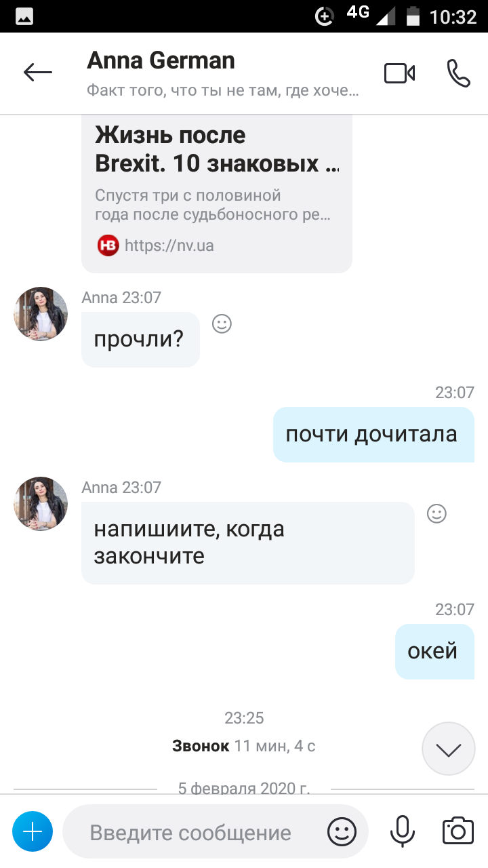Open the camera icon in bottom bar

pos(457,831)
